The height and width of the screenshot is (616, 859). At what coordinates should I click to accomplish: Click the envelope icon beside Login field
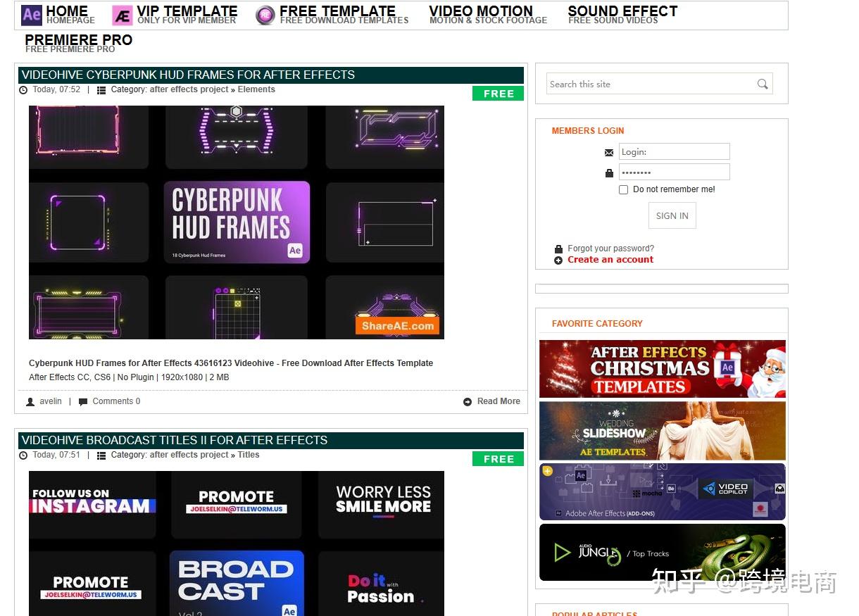point(609,152)
